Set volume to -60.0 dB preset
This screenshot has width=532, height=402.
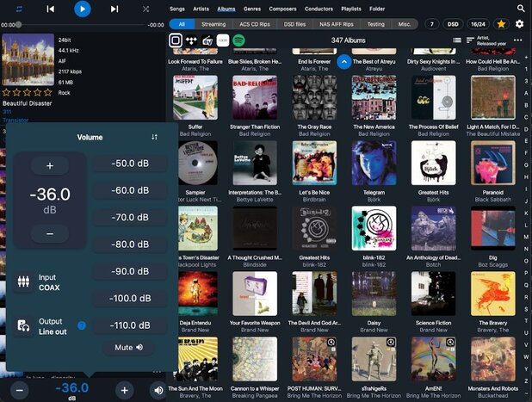pyautogui.click(x=130, y=190)
